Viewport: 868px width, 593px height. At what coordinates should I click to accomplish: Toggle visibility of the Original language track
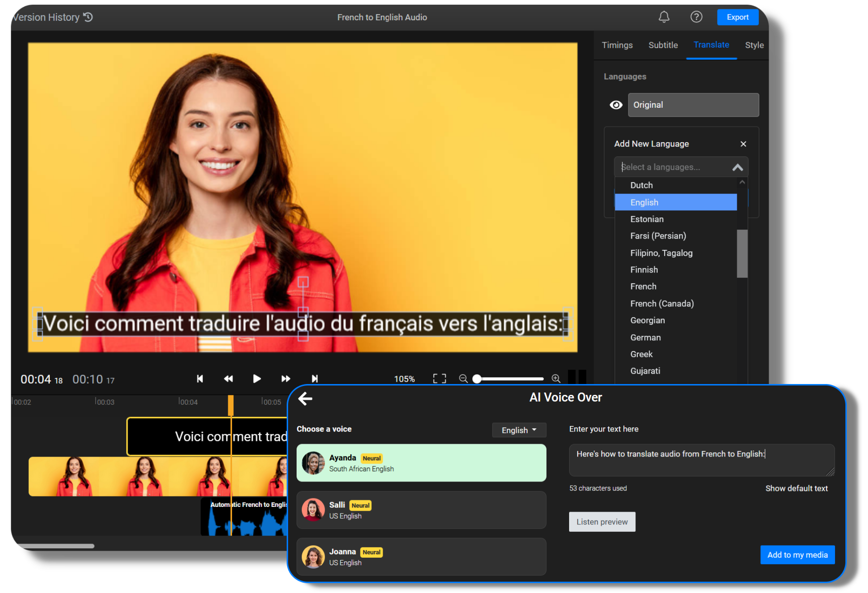616,105
